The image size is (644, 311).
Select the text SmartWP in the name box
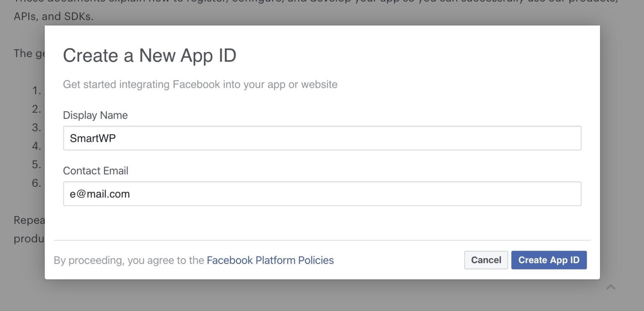(92, 138)
